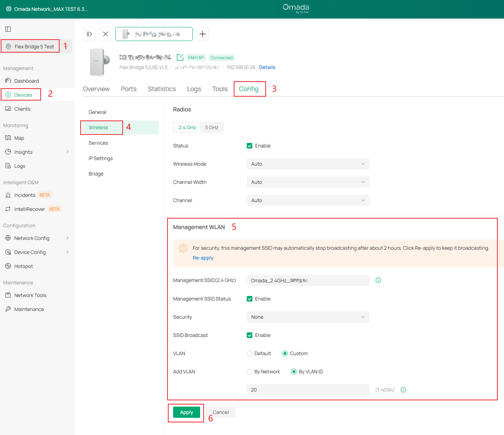
Task: Switch to the Statistics tab
Action: click(x=162, y=89)
